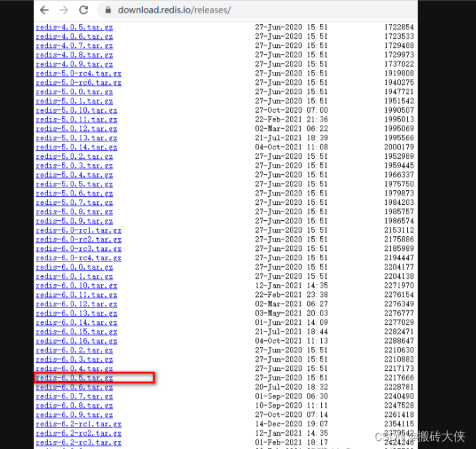Select file size 2217666 text
476x449 pixels.
tap(399, 378)
